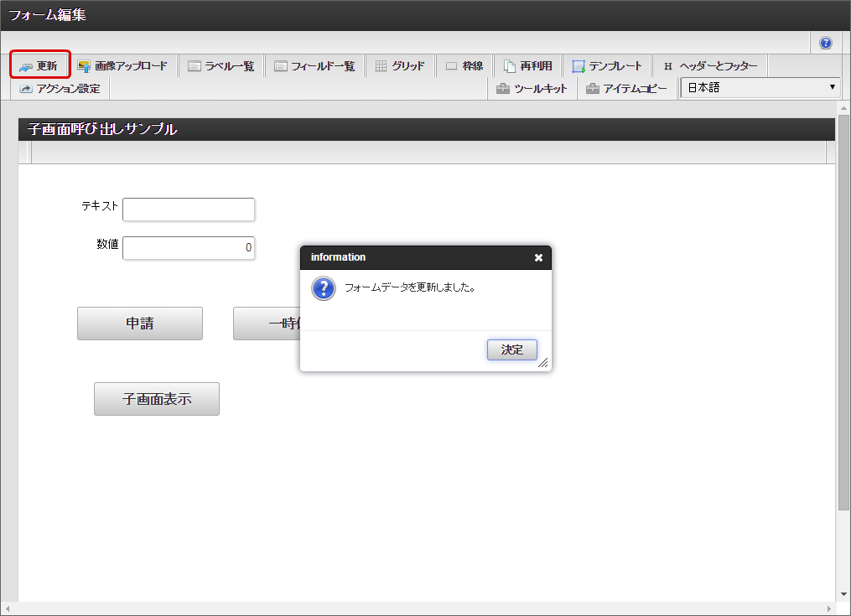The image size is (851, 616).
Task: Open 画像アップロード image upload tool
Action: (122, 66)
